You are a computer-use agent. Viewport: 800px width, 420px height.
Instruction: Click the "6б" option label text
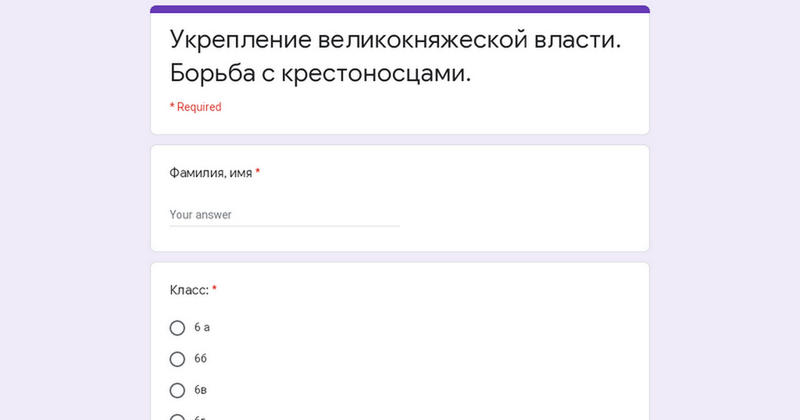[201, 359]
